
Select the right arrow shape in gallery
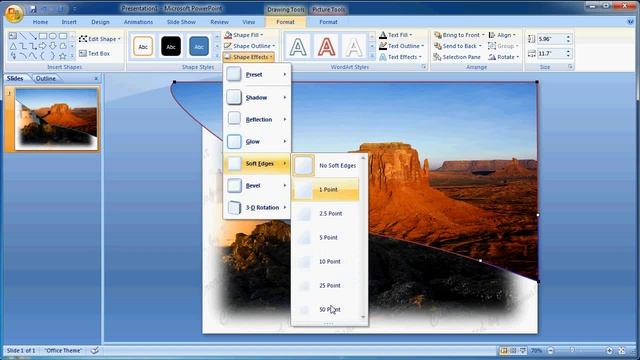click(x=43, y=46)
